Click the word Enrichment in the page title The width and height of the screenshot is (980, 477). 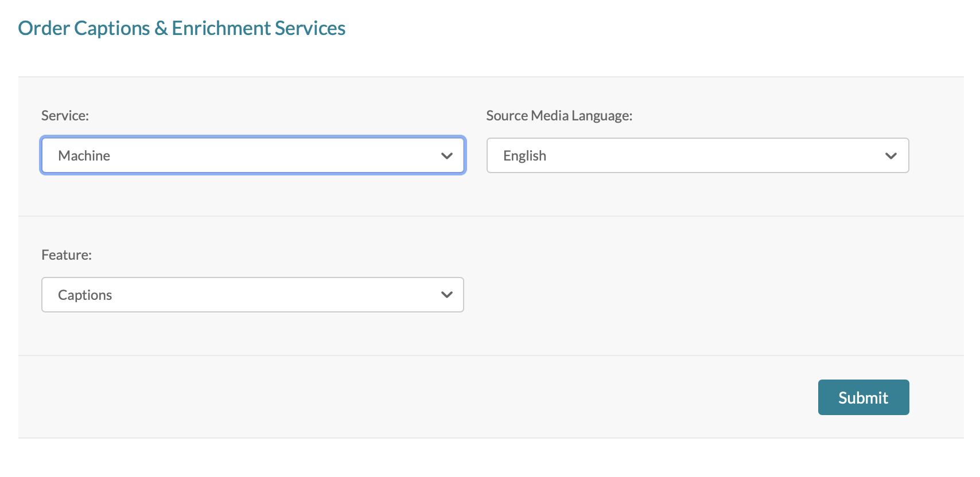click(x=221, y=28)
